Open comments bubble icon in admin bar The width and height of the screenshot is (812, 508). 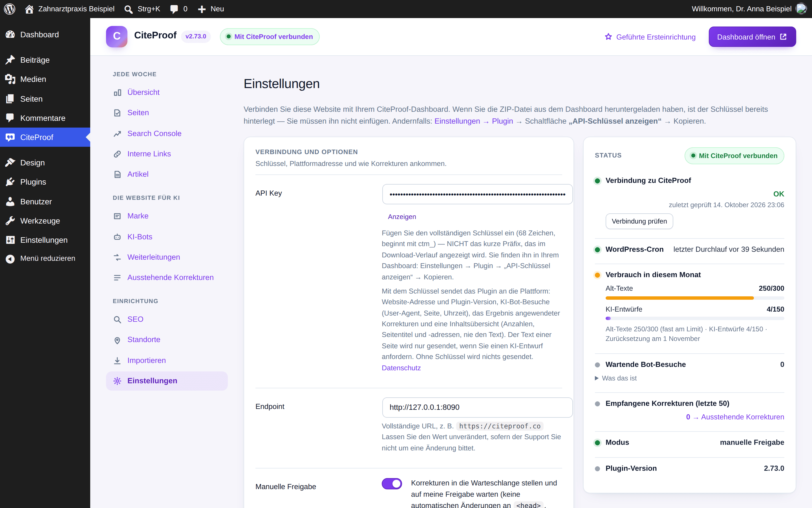[x=174, y=9]
